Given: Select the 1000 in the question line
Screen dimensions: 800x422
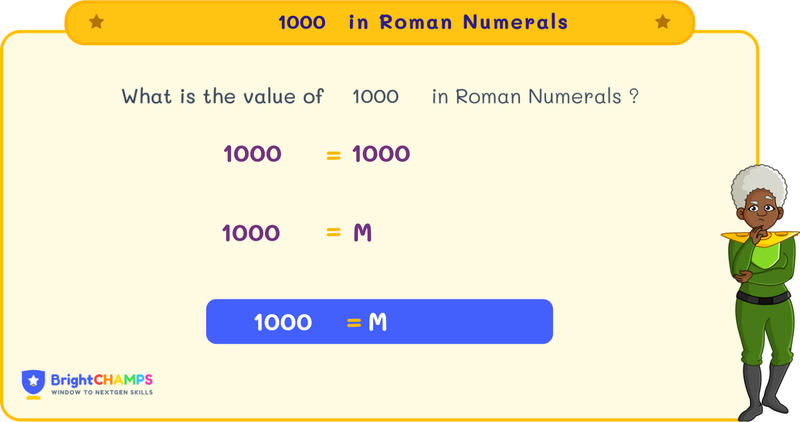Looking at the screenshot, I should tap(375, 97).
